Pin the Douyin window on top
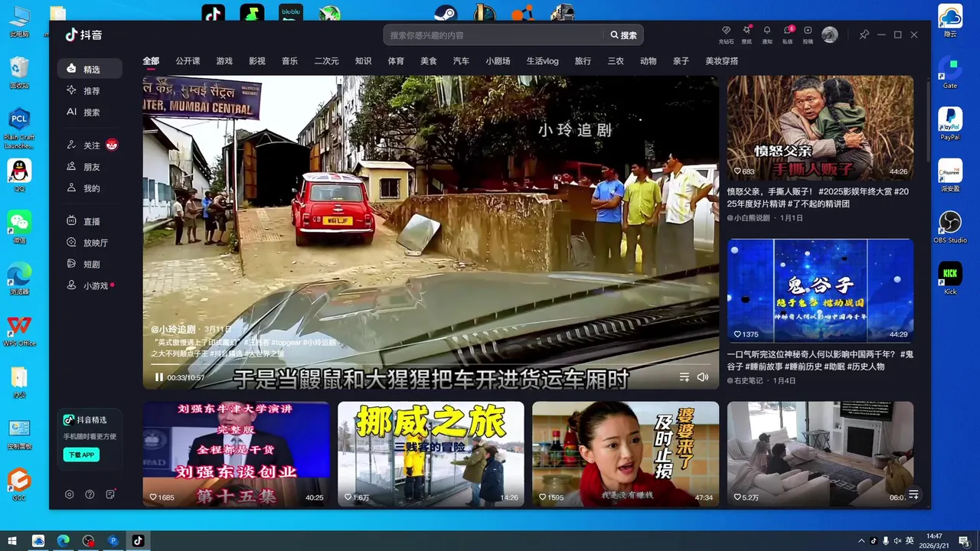980x551 pixels. pos(864,34)
